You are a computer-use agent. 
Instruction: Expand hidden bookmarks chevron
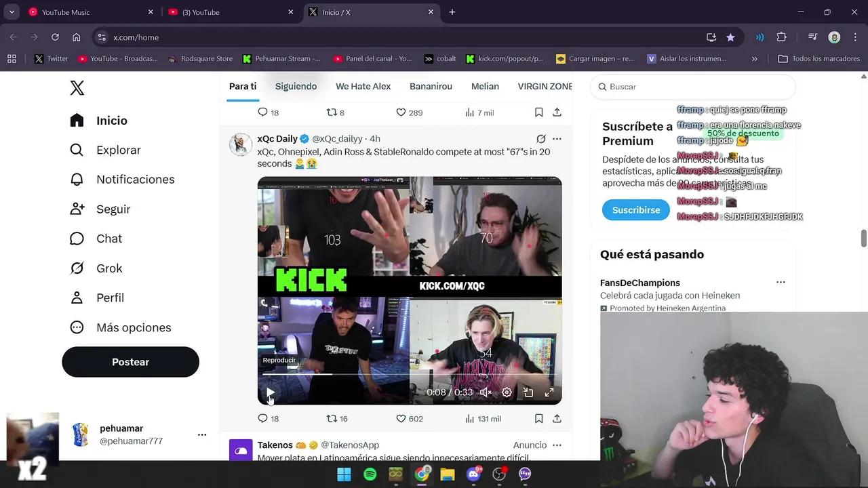coord(755,59)
